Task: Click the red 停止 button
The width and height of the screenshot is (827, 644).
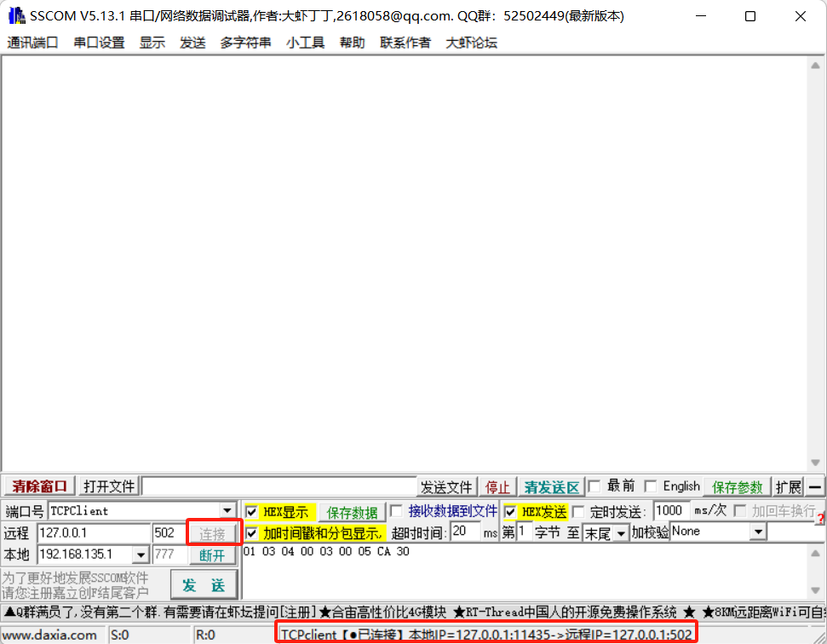Action: [497, 486]
